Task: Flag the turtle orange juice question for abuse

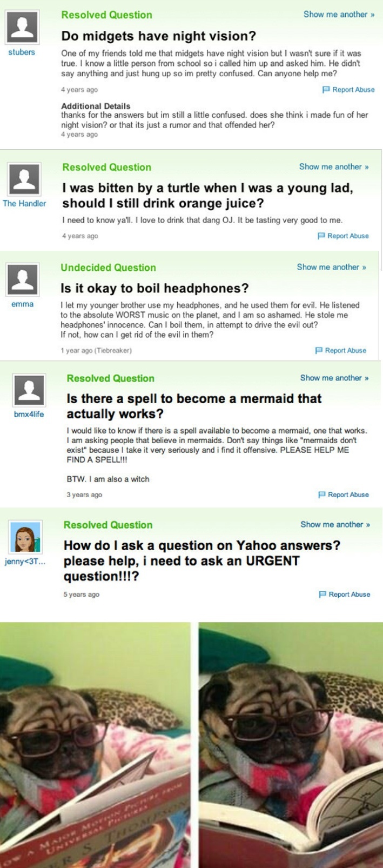Action: point(343,236)
